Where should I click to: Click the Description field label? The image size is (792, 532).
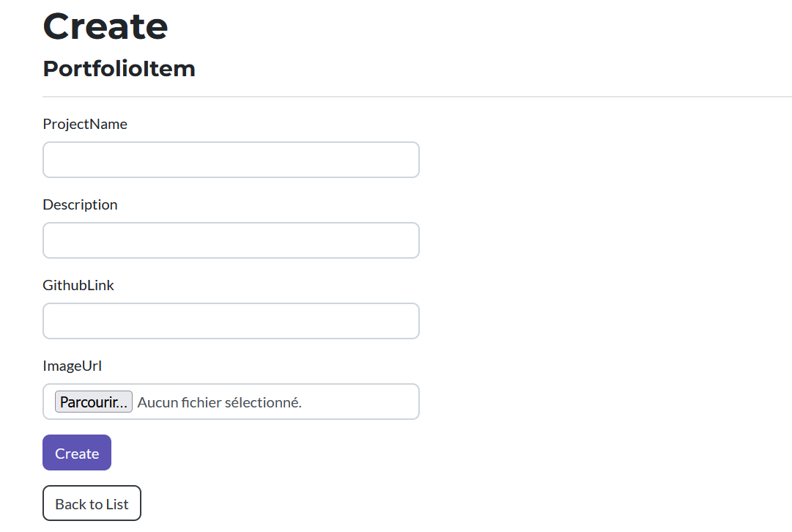(80, 204)
